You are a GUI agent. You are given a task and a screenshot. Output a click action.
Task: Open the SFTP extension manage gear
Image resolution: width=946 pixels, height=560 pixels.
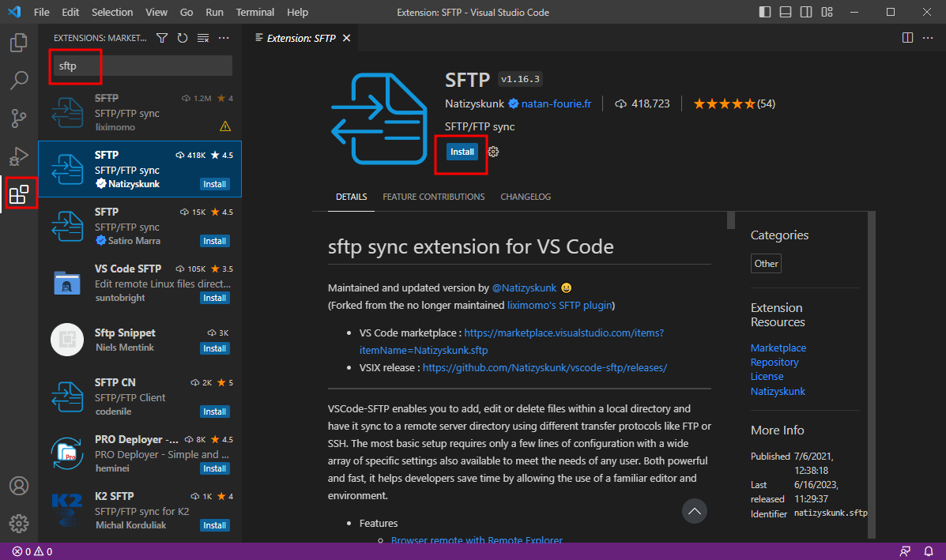493,152
